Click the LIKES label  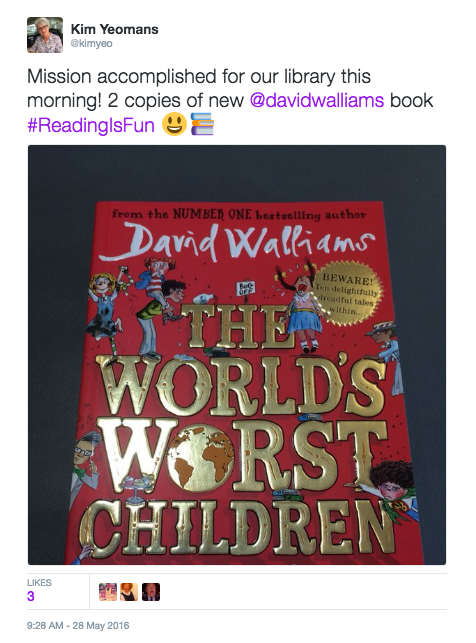39,583
